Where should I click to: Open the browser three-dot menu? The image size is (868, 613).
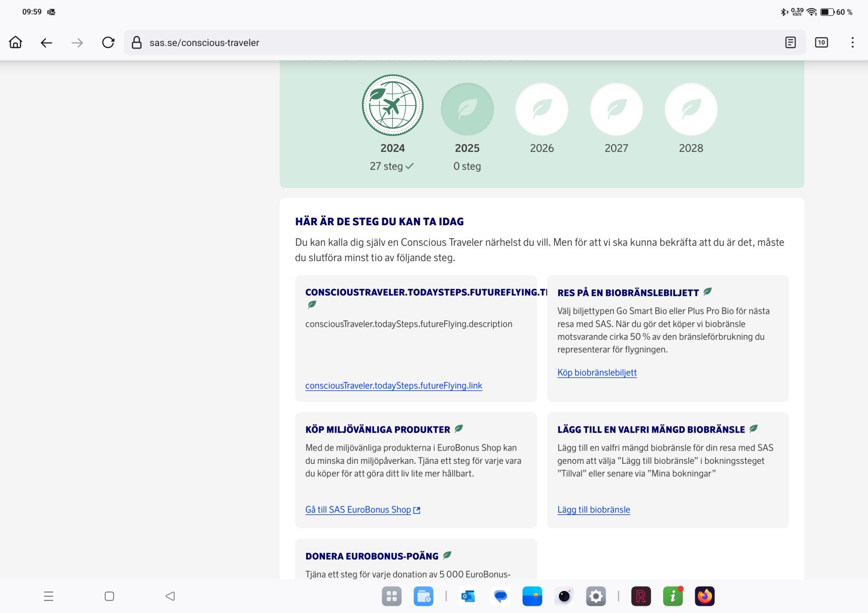tap(852, 42)
